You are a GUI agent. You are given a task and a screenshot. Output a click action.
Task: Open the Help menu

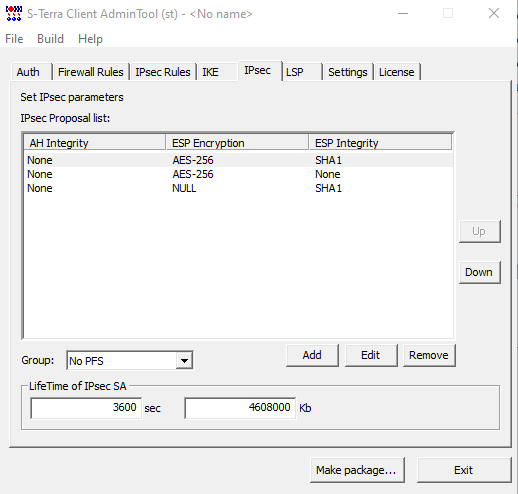pos(90,39)
